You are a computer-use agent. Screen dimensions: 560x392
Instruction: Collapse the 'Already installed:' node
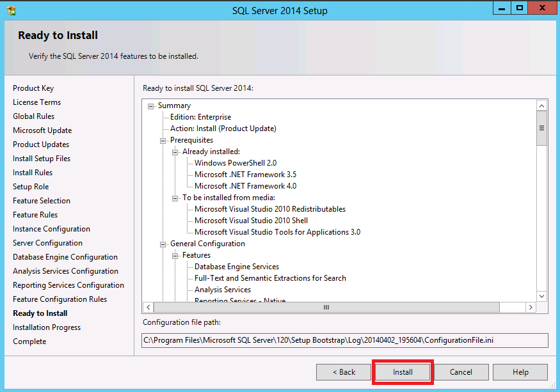(175, 152)
